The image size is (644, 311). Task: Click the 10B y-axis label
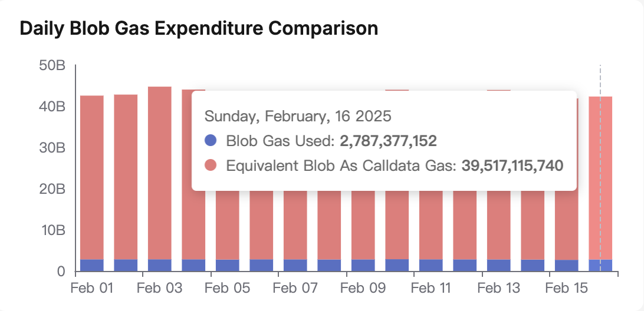coord(52,230)
